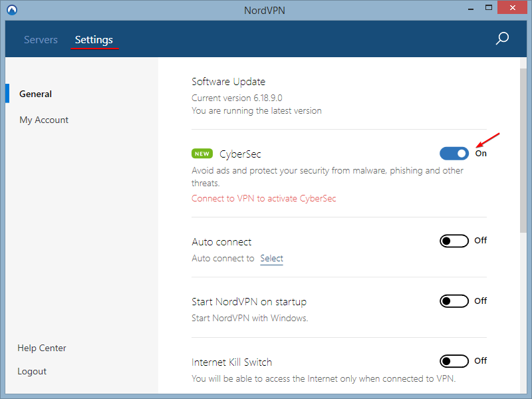Image resolution: width=532 pixels, height=399 pixels.
Task: Click the 'On' label beside CyberSec toggle
Action: [x=481, y=154]
